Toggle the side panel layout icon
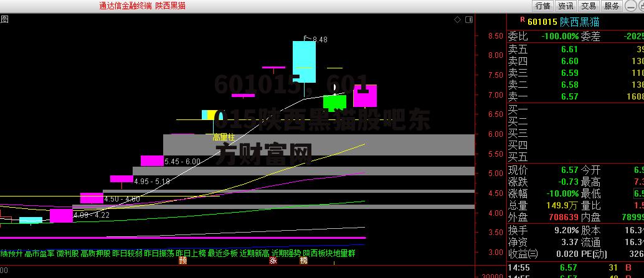The image size is (644, 278). tap(470, 19)
